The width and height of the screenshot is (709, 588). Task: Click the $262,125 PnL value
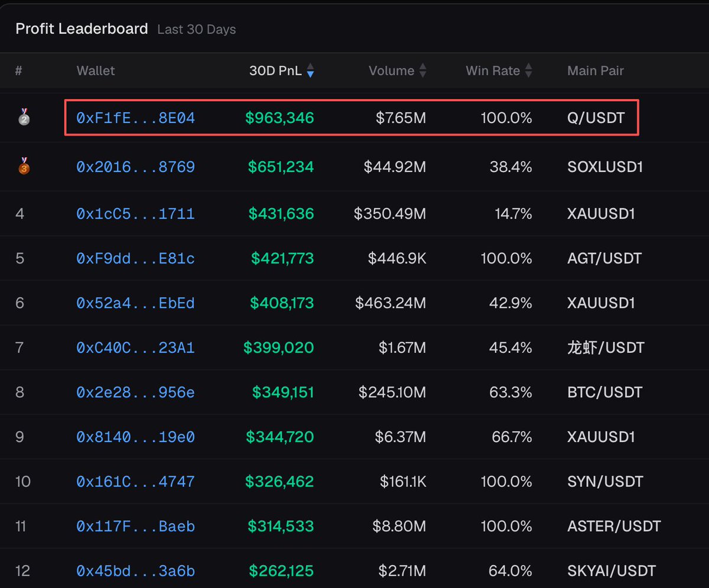tap(281, 571)
